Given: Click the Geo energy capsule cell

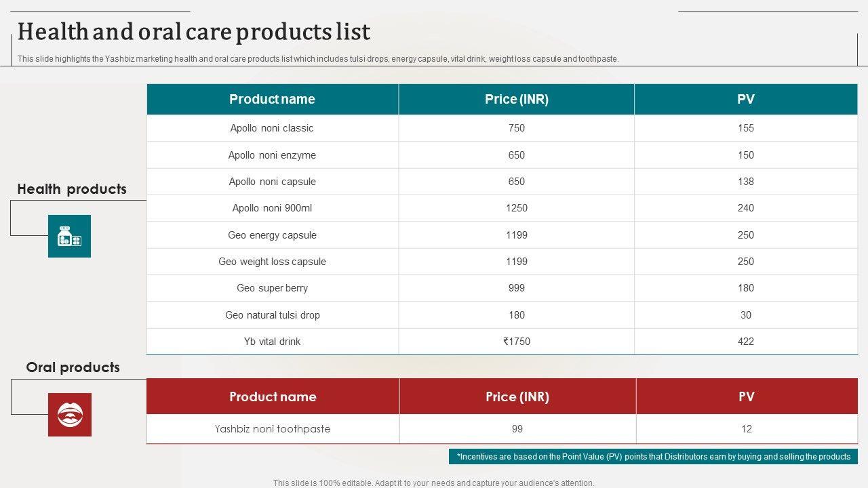Looking at the screenshot, I should pos(272,235).
